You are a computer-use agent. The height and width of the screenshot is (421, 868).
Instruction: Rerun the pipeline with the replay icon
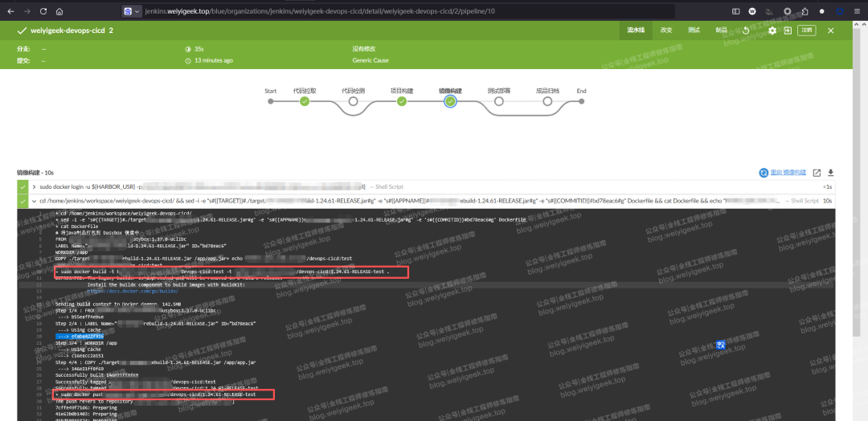coord(746,31)
